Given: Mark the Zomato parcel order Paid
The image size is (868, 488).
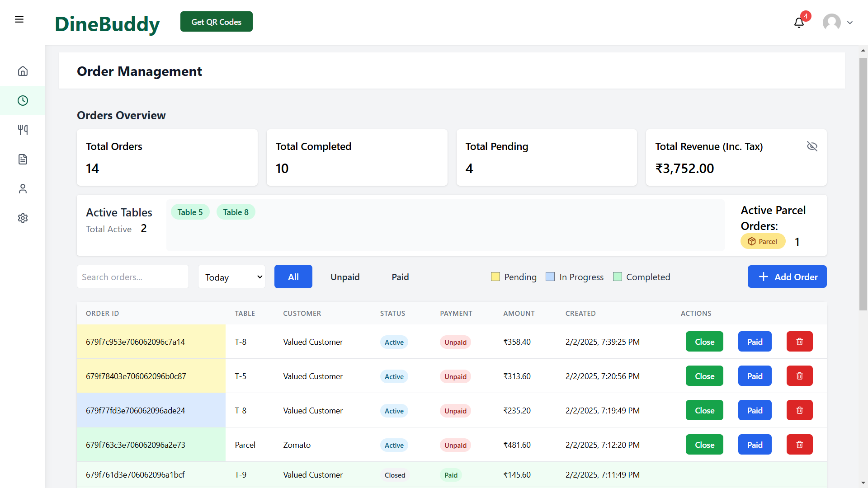Looking at the screenshot, I should coord(755,445).
